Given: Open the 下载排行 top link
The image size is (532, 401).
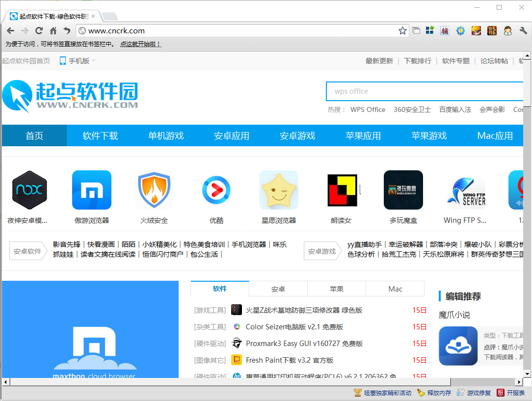Looking at the screenshot, I should click(418, 61).
